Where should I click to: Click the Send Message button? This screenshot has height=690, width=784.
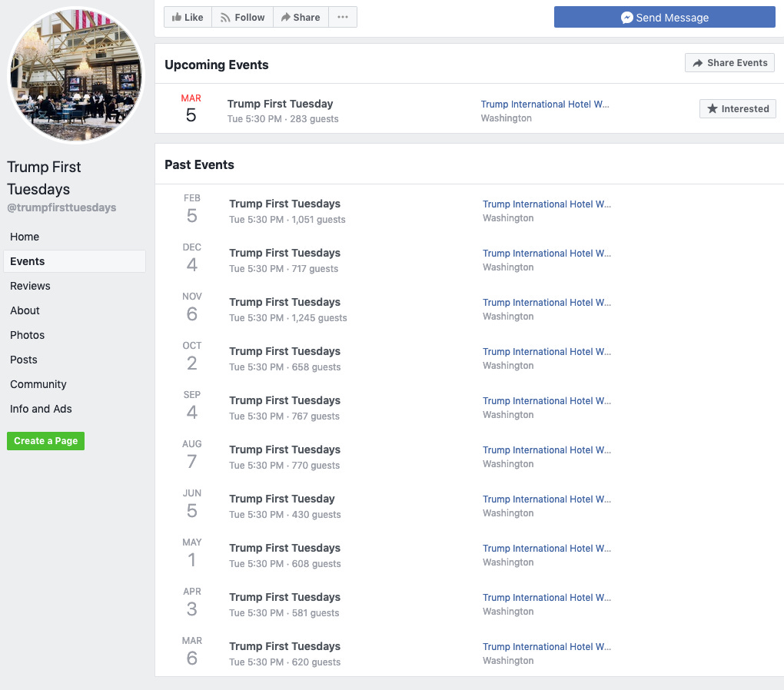pos(665,18)
